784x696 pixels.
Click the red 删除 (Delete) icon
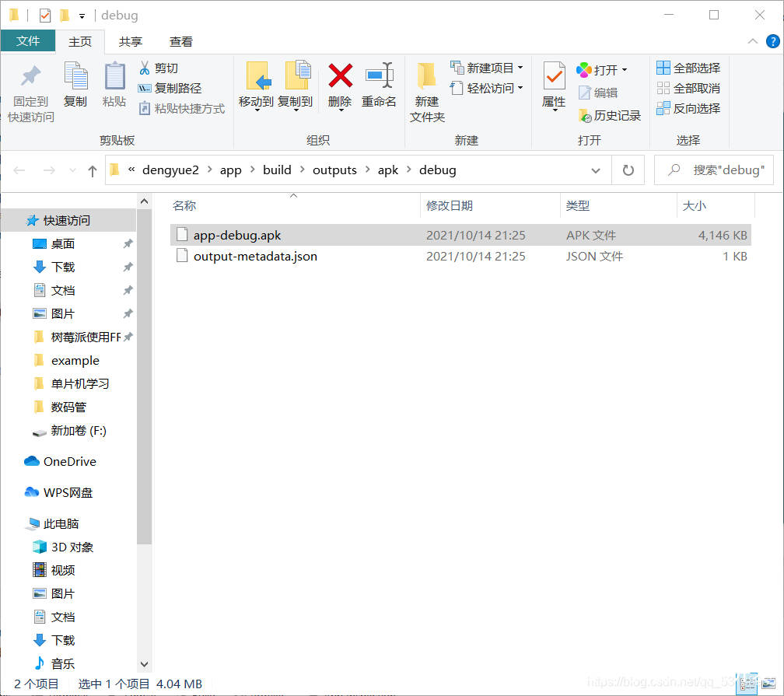click(x=340, y=86)
